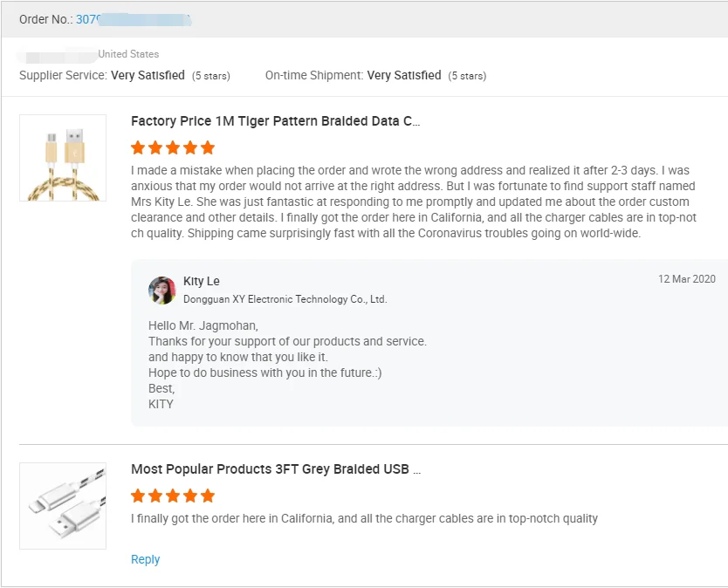Viewport: 728px width, 588px height.
Task: Click the third star of the grey cable rating
Action: 172,496
